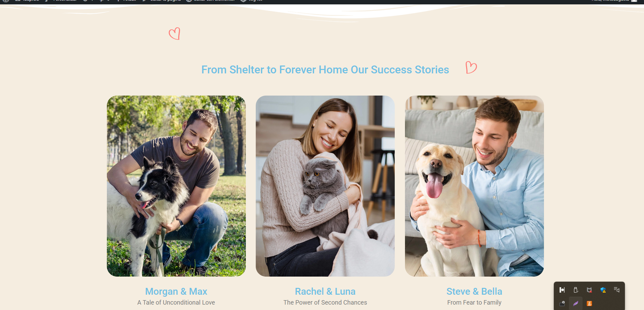
Task: Open Steve & Bella story title
Action: click(x=474, y=291)
